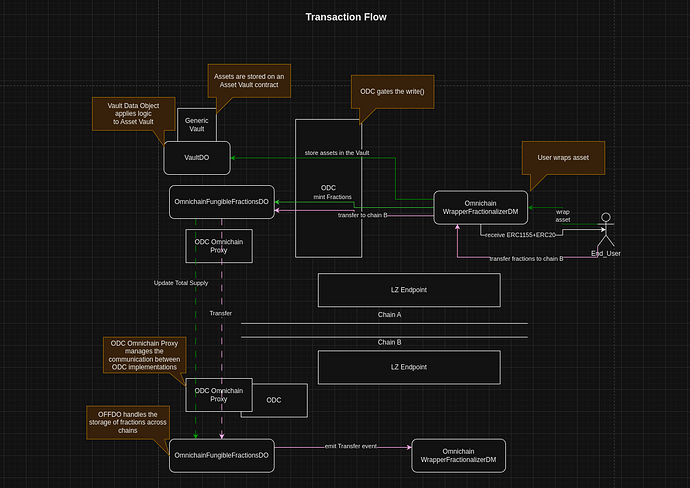690x488 pixels.
Task: Select the 'OFFDO handles the storage' callout
Action: click(x=128, y=422)
